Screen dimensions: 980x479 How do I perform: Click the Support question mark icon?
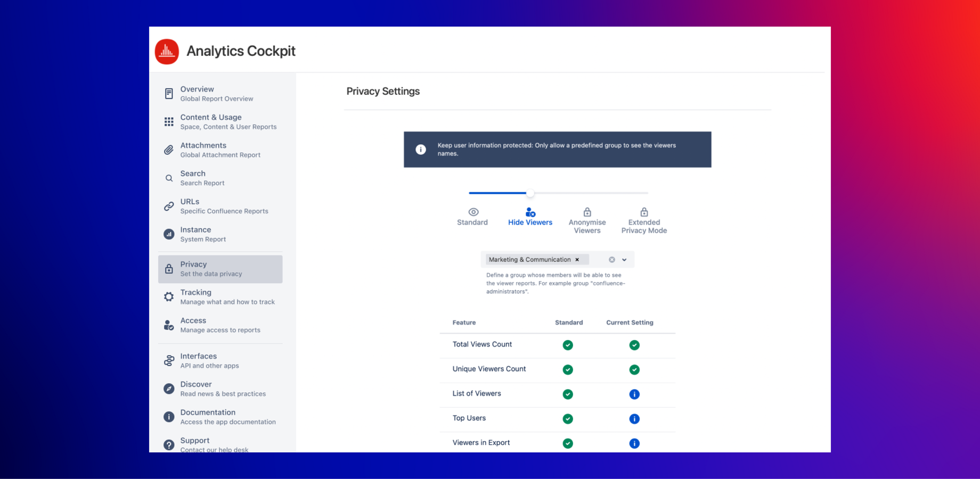[x=168, y=444]
